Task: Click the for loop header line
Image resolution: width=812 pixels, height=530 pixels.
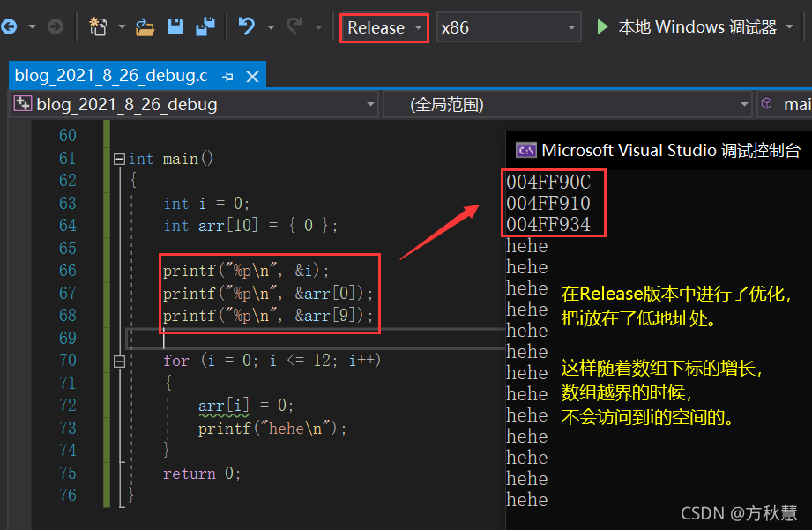Action: pyautogui.click(x=272, y=360)
